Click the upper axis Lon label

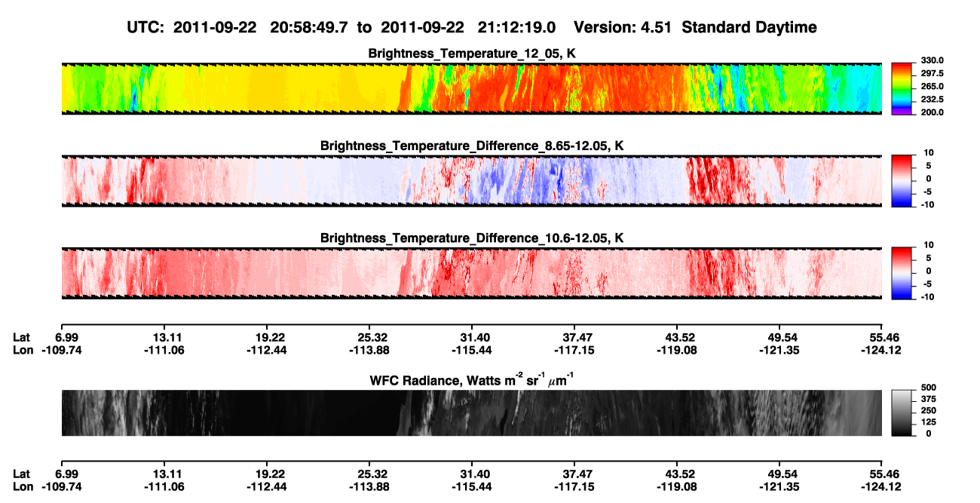click(23, 350)
